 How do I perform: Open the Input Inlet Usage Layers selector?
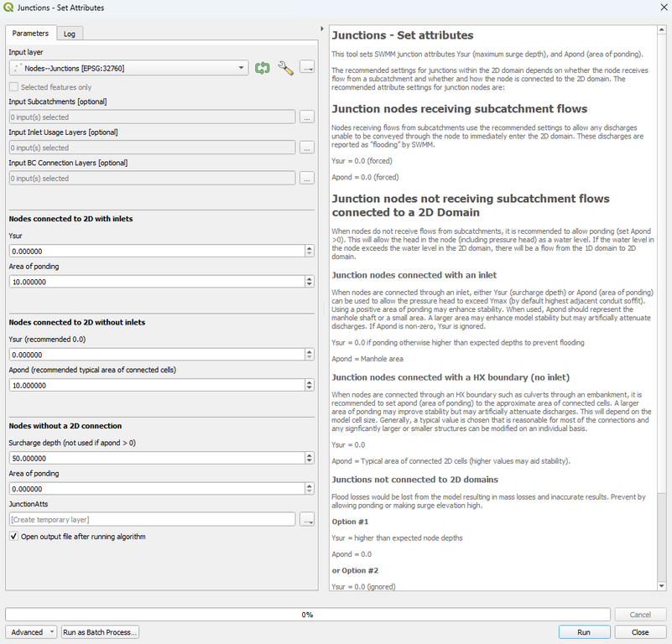pos(307,148)
